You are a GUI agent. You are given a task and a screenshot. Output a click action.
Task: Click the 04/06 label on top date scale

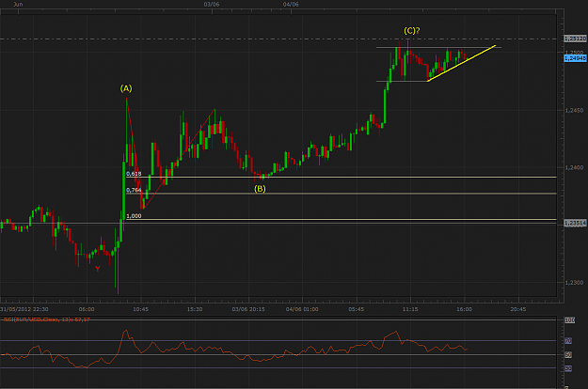coord(291,5)
